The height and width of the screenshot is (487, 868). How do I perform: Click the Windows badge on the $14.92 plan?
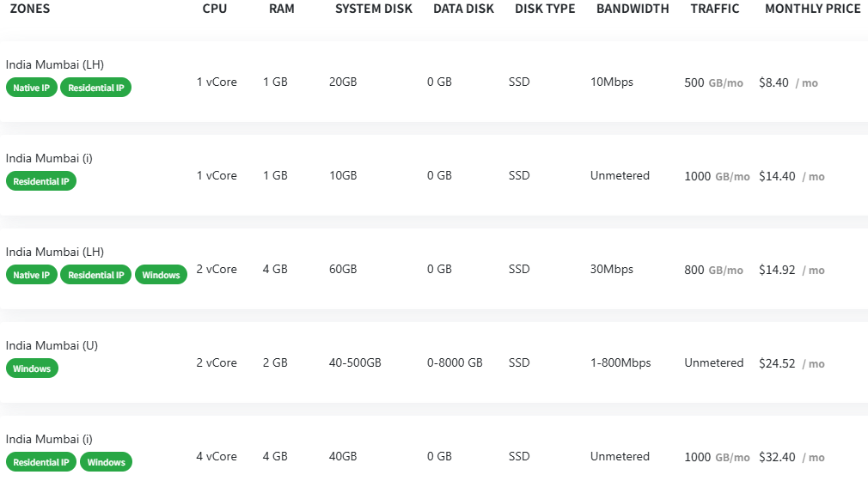click(161, 275)
